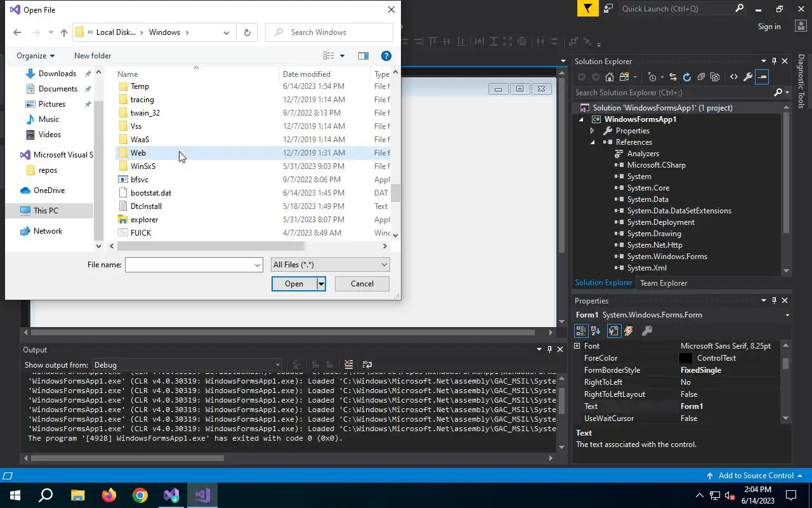Screen dimensions: 812x508
Task: Toggle auto-hide pin on Output panel
Action: coord(549,350)
